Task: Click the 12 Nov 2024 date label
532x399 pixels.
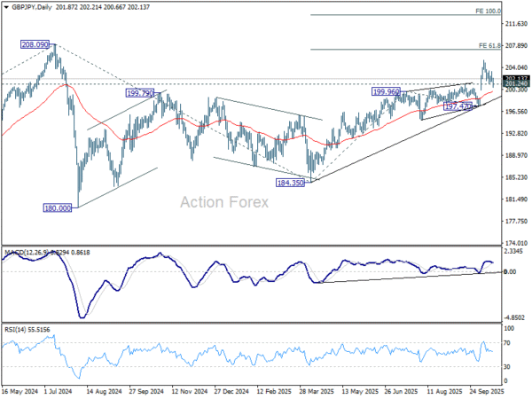Action: (x=189, y=389)
